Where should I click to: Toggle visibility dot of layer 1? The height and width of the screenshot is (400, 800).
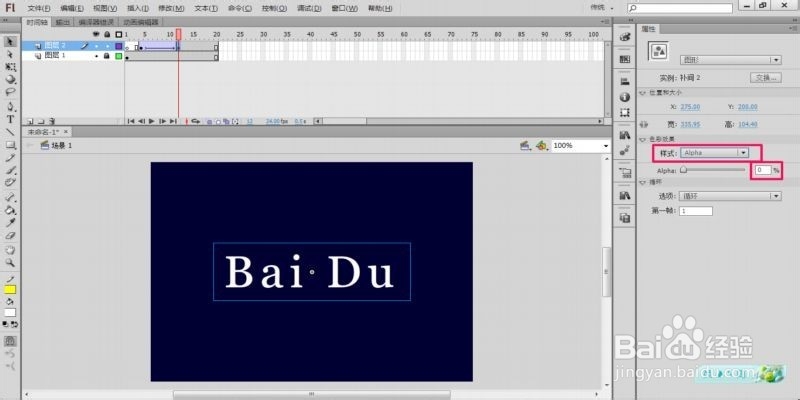96,56
